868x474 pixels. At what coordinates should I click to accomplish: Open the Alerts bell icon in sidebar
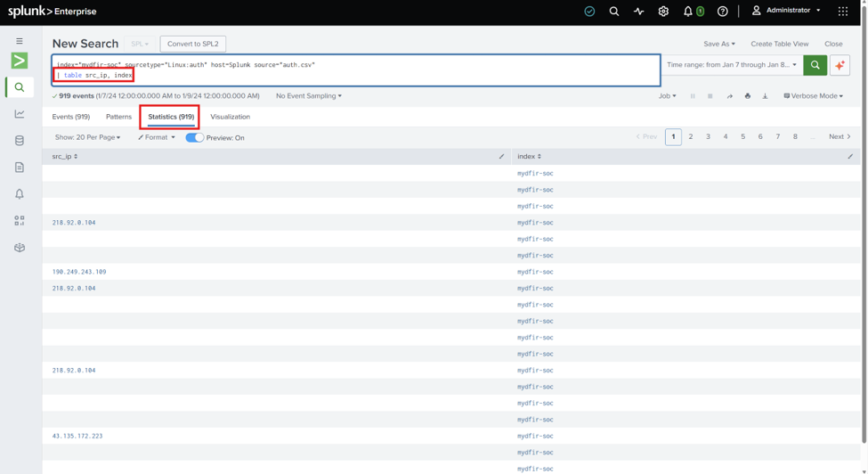point(20,194)
